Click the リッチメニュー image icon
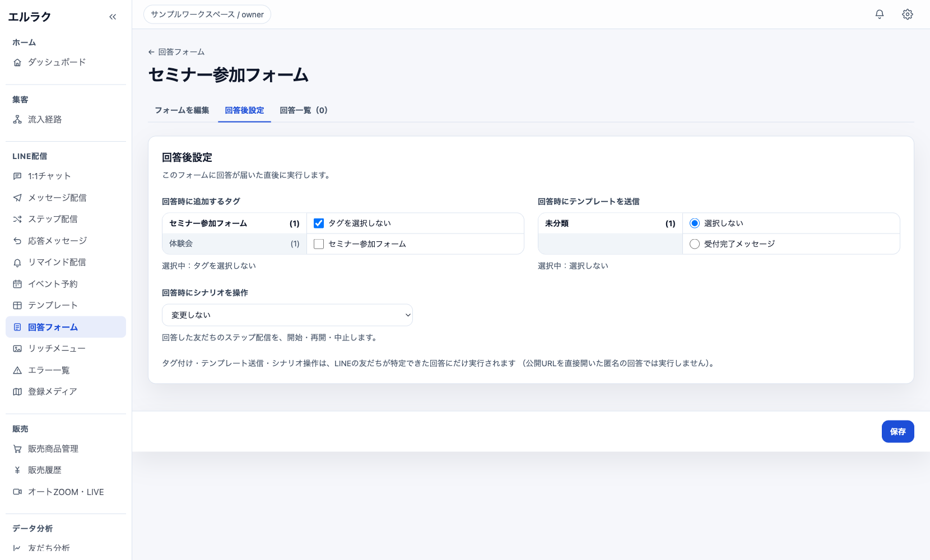Viewport: 930px width, 560px height. click(x=17, y=349)
